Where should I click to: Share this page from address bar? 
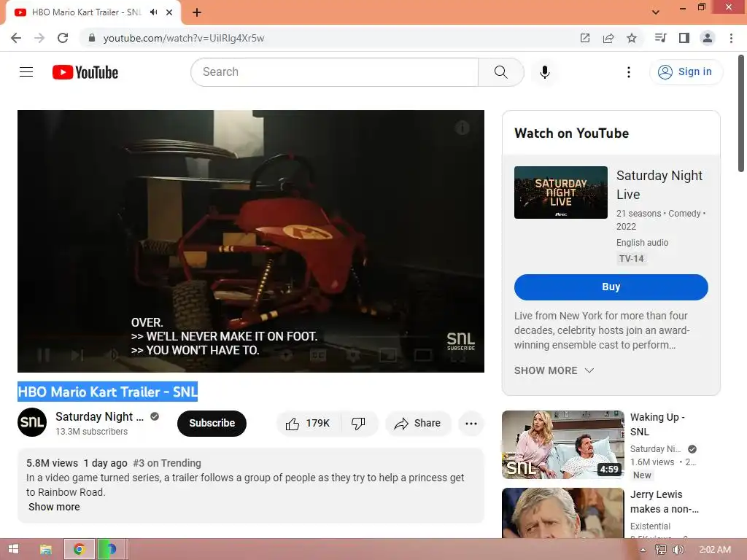coord(608,38)
